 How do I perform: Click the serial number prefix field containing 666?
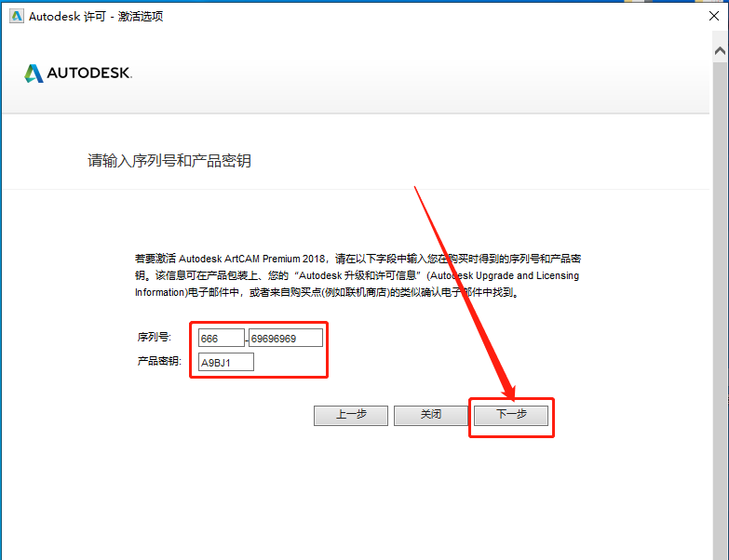[x=221, y=338]
